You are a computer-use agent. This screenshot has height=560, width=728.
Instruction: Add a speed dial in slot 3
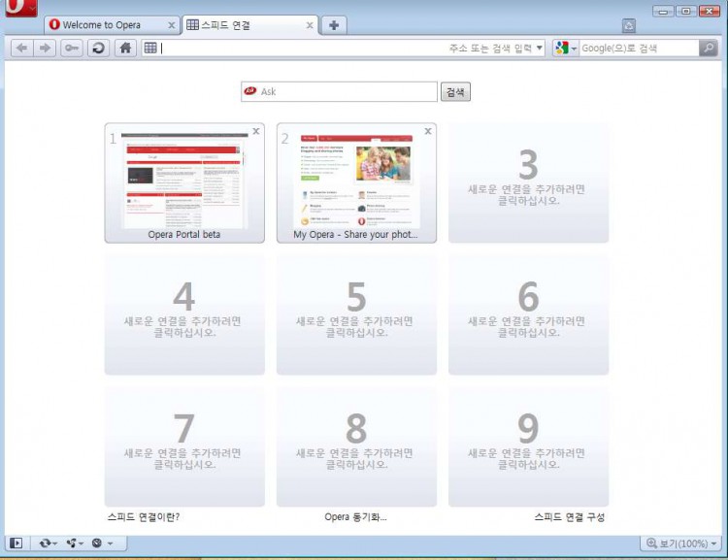(x=528, y=182)
